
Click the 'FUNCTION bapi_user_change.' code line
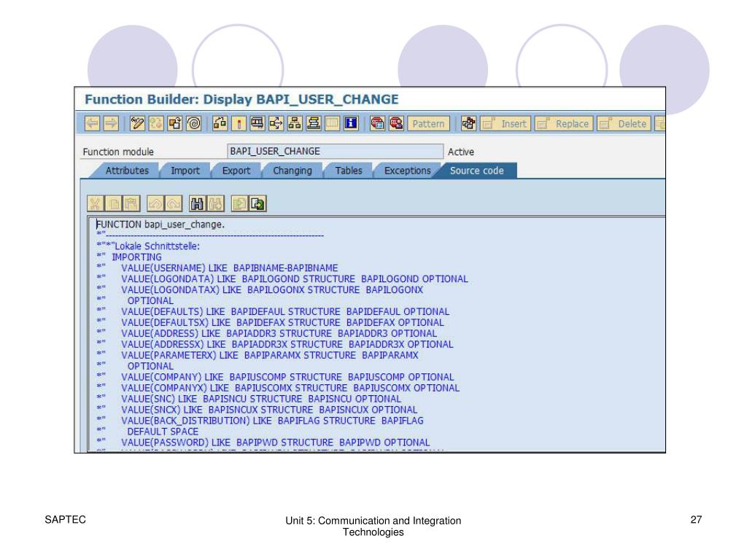point(160,225)
